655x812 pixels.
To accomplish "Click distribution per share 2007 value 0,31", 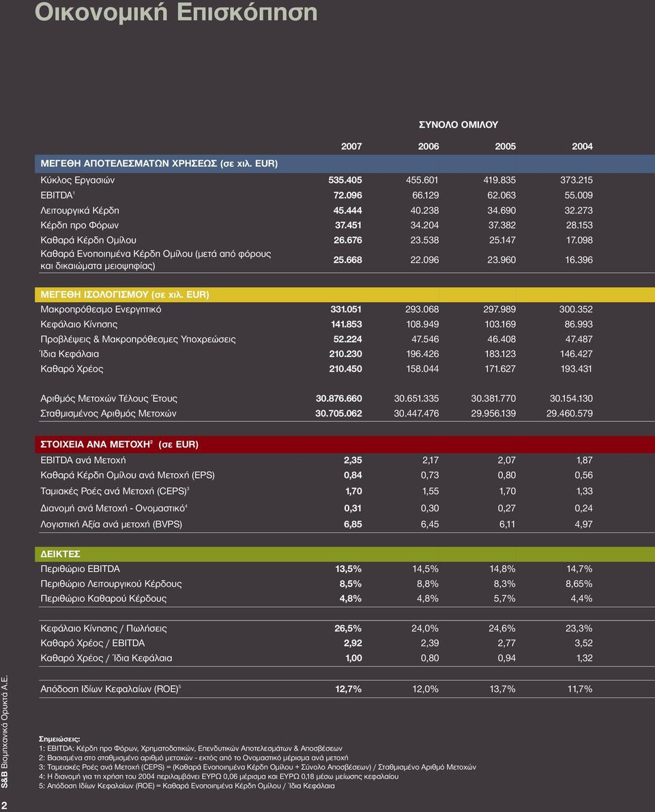I will click(353, 508).
